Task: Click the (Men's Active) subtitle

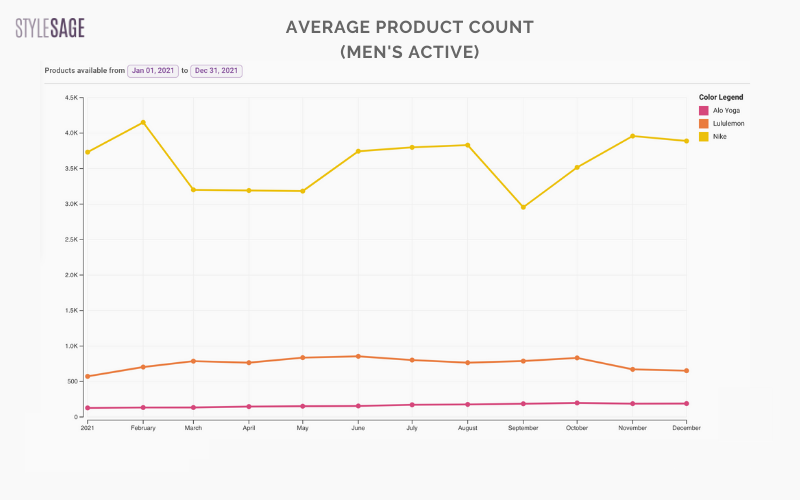Action: coord(410,52)
